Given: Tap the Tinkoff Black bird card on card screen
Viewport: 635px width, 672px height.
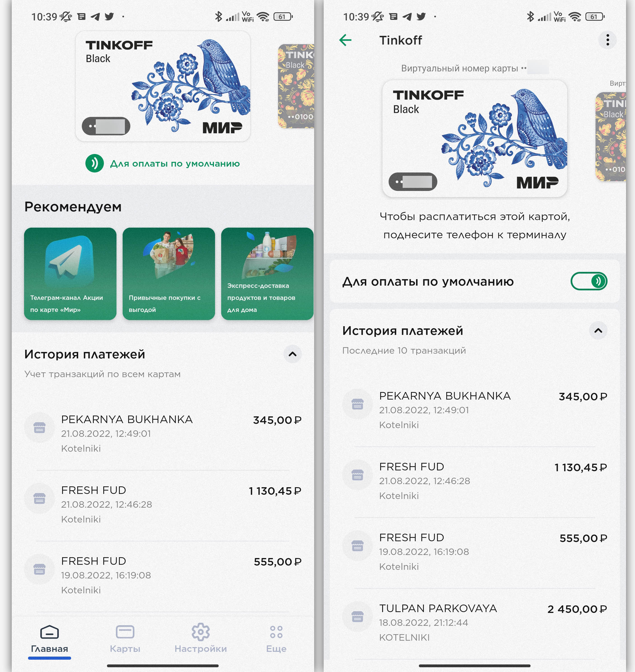Looking at the screenshot, I should (475, 139).
